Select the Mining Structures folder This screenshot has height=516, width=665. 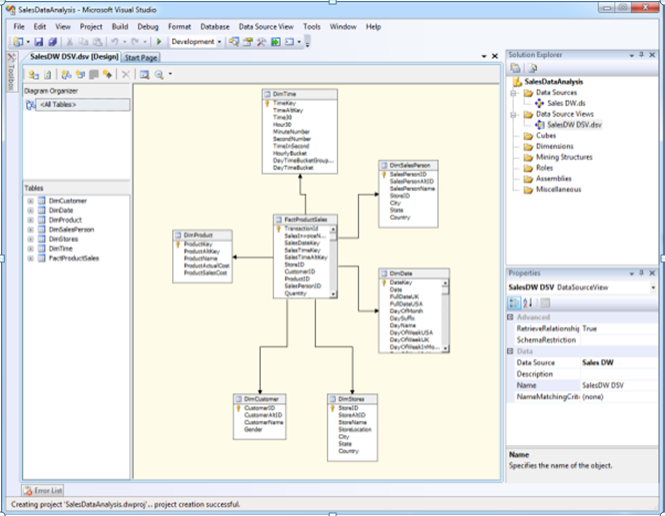(564, 157)
